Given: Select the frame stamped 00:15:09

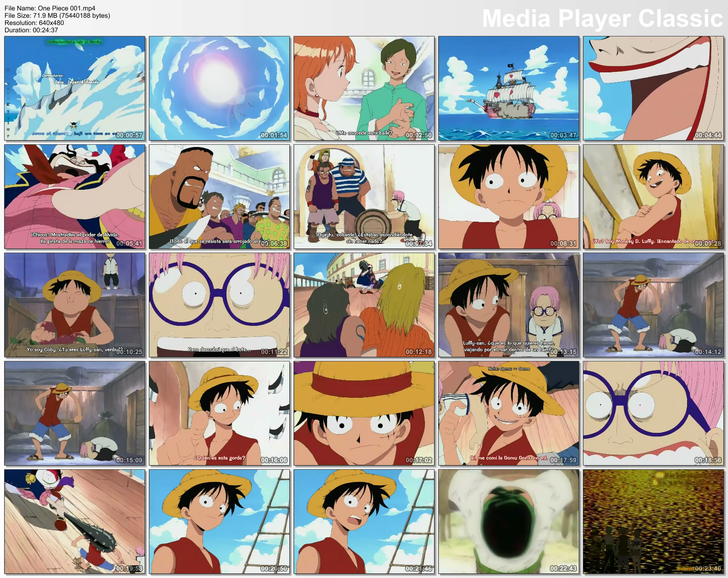Looking at the screenshot, I should point(75,413).
